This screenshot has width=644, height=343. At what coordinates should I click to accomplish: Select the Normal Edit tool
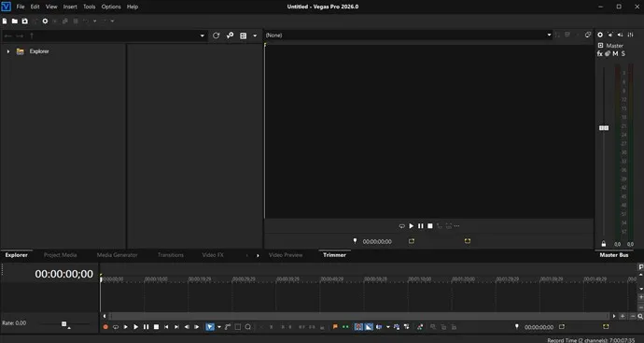(210, 327)
